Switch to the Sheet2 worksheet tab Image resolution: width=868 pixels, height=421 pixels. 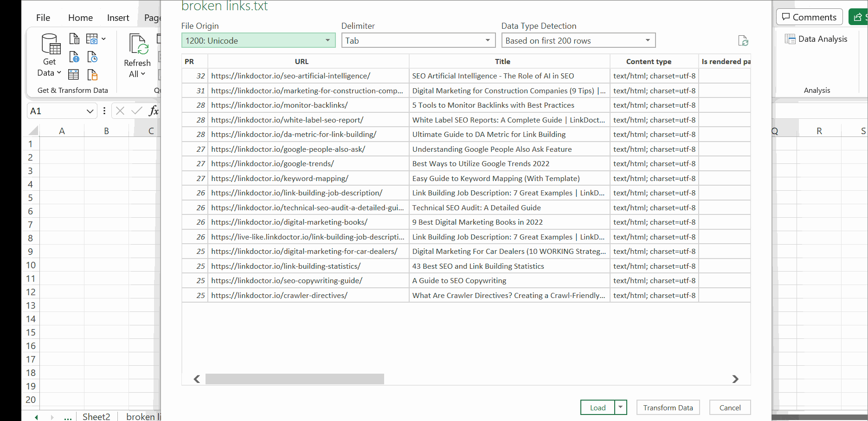(x=96, y=416)
